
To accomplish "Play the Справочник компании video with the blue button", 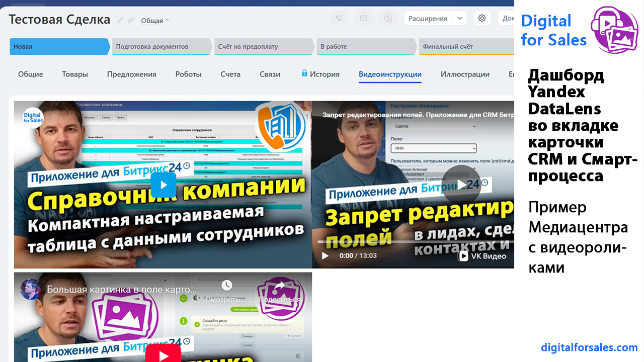I will click(164, 185).
